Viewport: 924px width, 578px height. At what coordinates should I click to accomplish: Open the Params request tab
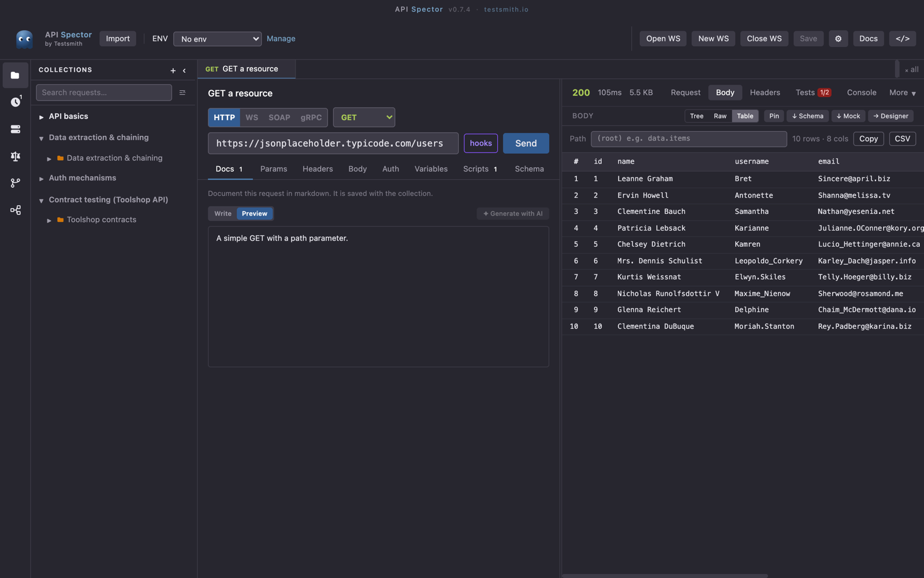[x=274, y=169]
